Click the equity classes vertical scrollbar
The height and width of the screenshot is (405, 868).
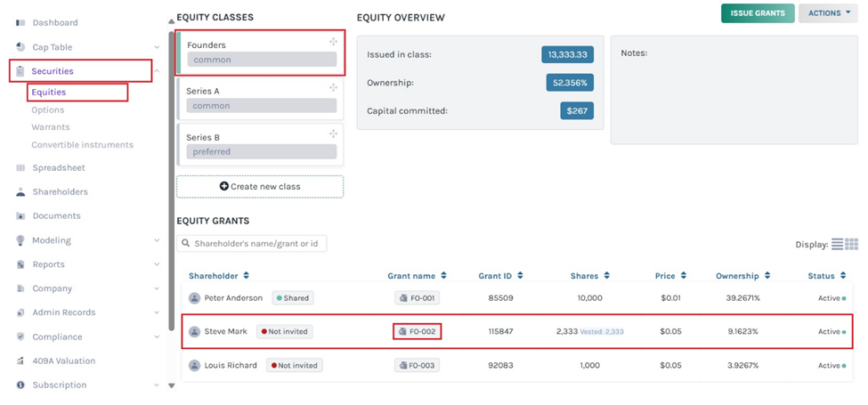coord(171,178)
